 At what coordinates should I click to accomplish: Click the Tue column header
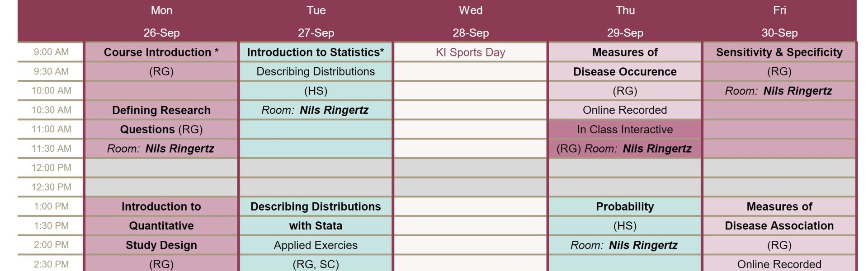tap(316, 21)
